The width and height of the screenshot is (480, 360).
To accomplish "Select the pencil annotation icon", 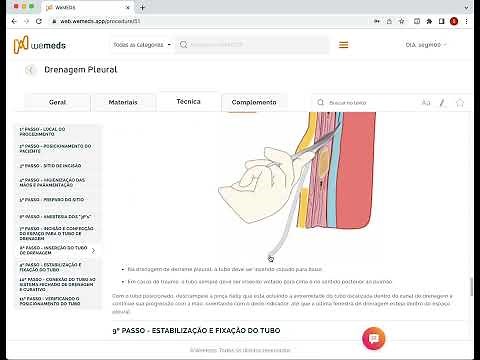I will (443, 103).
